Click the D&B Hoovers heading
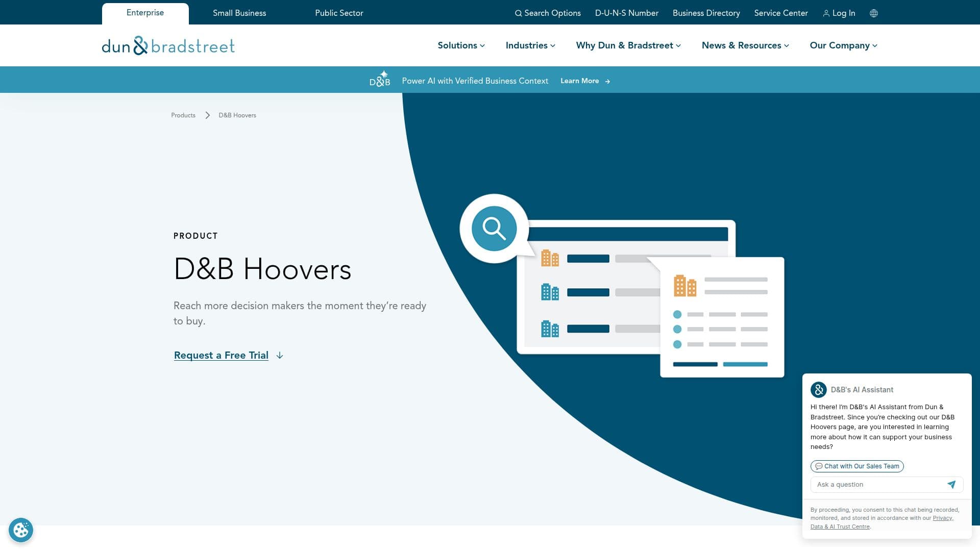 tap(262, 269)
